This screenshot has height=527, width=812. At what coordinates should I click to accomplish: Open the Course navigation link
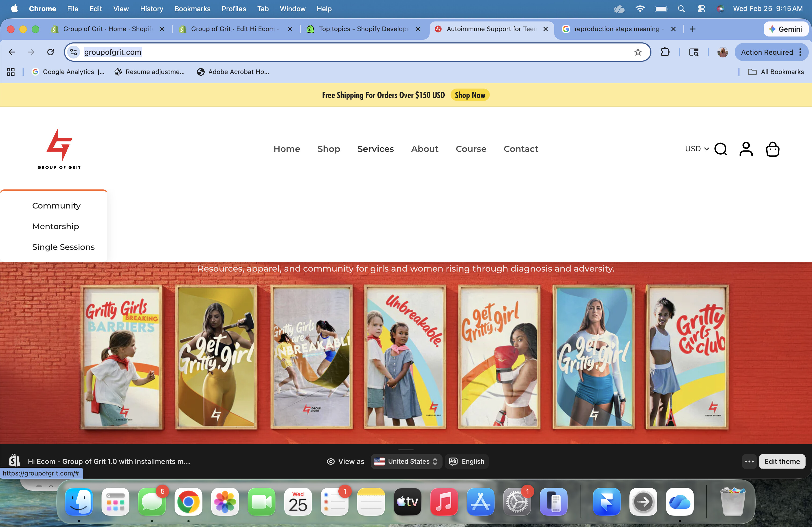[x=471, y=149]
